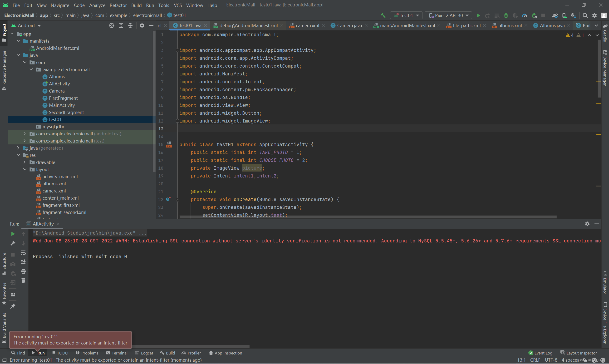Screen dimensions: 609x364
Task: Click Select Opened File target icon
Action: [x=112, y=25]
